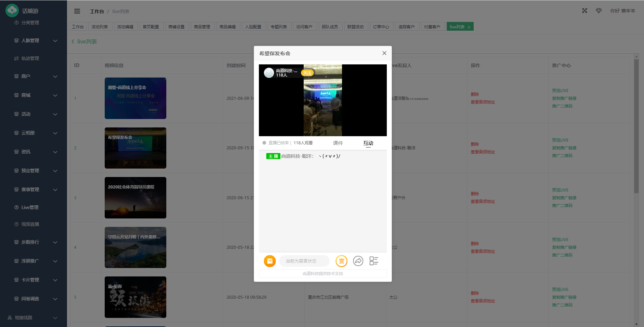Click the list menu icon in popup
This screenshot has width=644, height=327.
coord(374,261)
